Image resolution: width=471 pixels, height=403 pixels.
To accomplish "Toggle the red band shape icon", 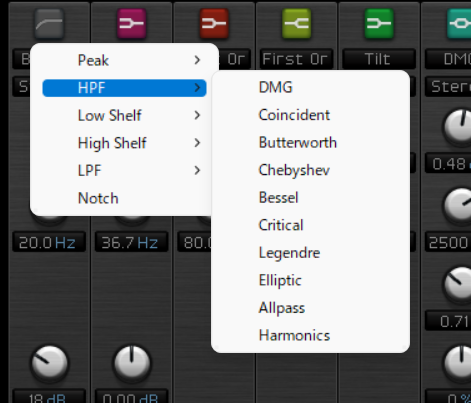I will tap(214, 23).
